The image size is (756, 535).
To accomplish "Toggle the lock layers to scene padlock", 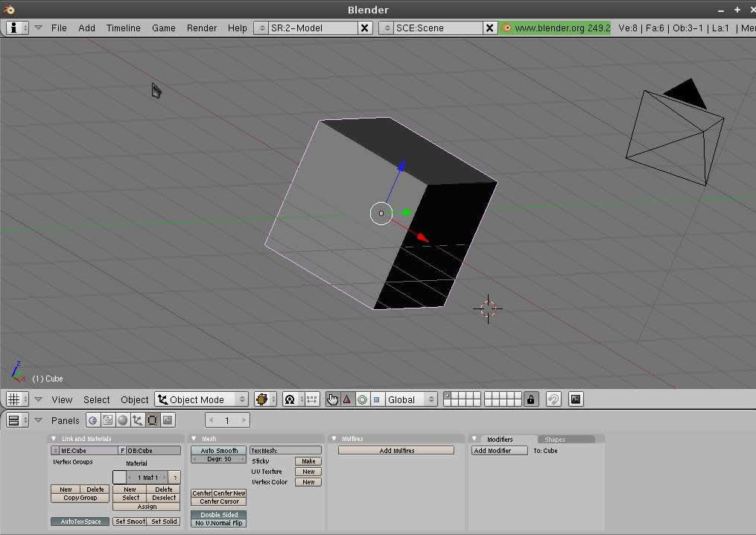I will [x=531, y=399].
